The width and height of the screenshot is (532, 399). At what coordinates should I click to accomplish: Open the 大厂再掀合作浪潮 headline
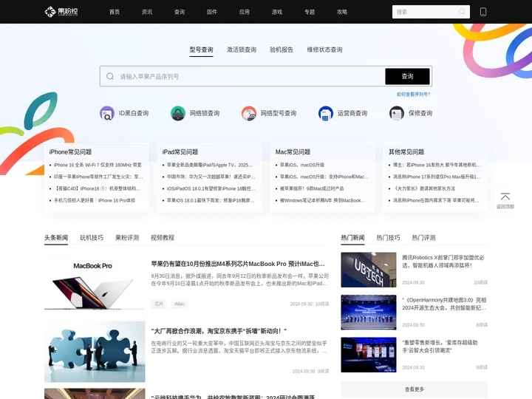click(219, 331)
